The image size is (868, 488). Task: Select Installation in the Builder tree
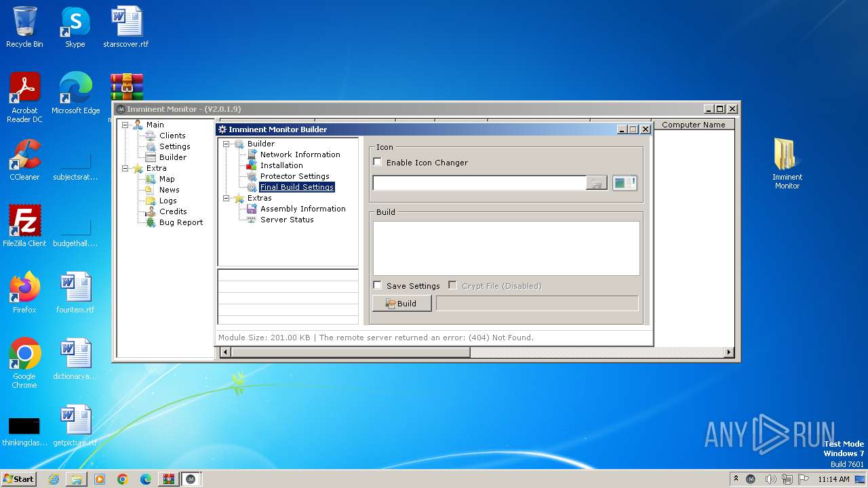tap(281, 165)
